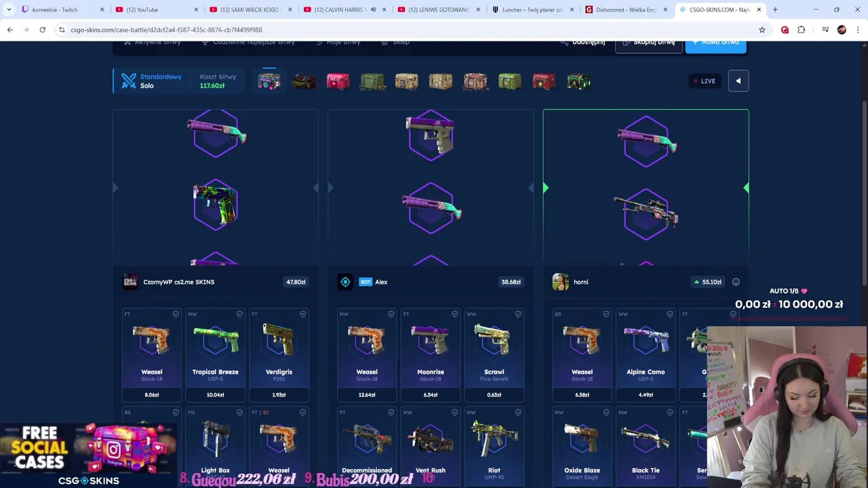Close the CSGO-SKINS.COM browser tab
The width and height of the screenshot is (868, 488).
tap(759, 9)
